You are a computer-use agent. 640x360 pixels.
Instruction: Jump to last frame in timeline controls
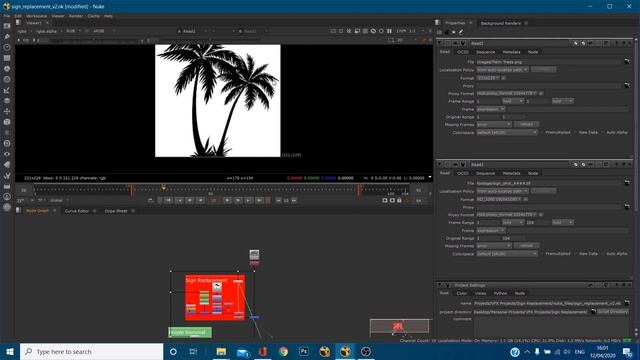click(x=260, y=200)
